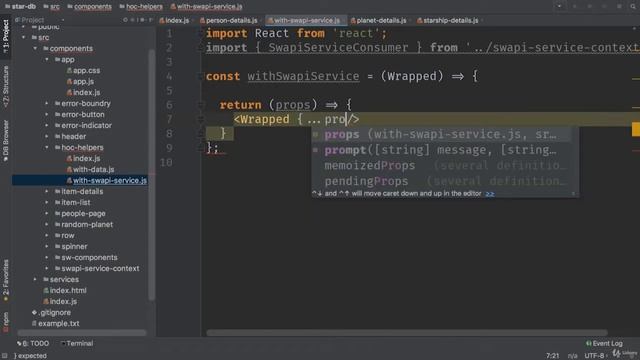Expand the error-indicator folder
This screenshot has height=360, width=640.
[x=47, y=126]
